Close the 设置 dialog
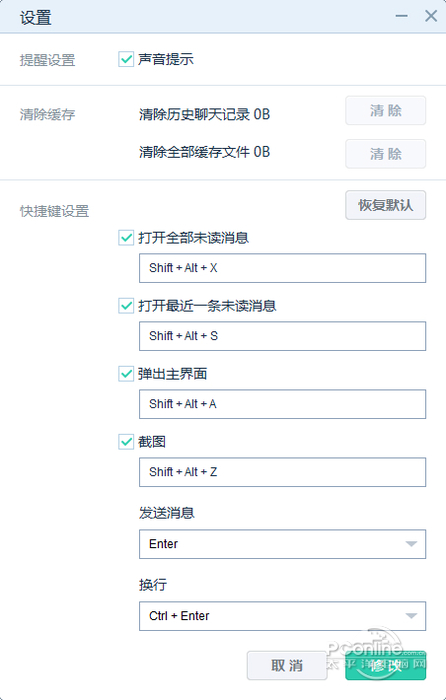Screen dimensions: 446x700 tap(431, 17)
